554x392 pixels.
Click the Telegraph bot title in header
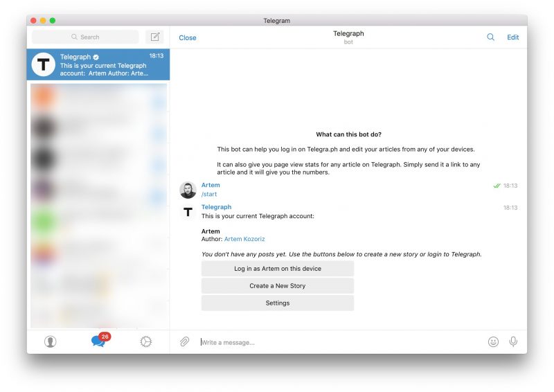[348, 33]
